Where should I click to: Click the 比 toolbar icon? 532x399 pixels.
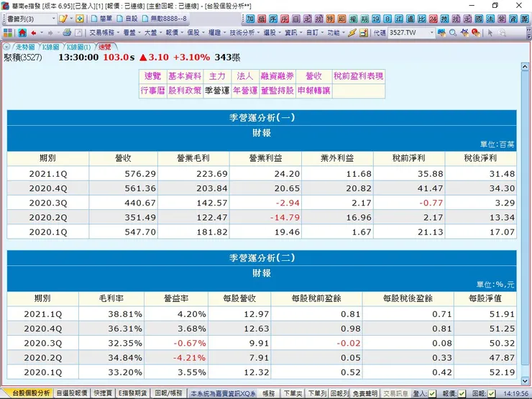tap(422, 19)
